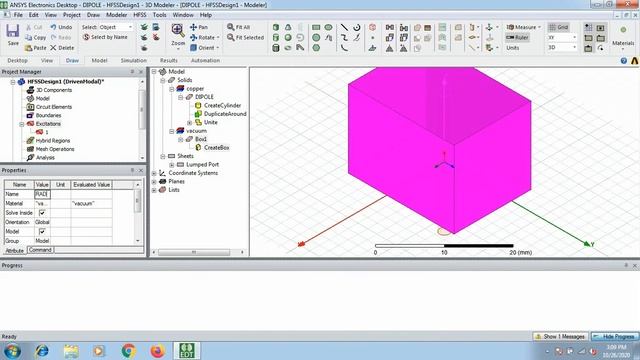Click the Hide Progress button
This screenshot has height=360, width=640.
pyautogui.click(x=615, y=337)
